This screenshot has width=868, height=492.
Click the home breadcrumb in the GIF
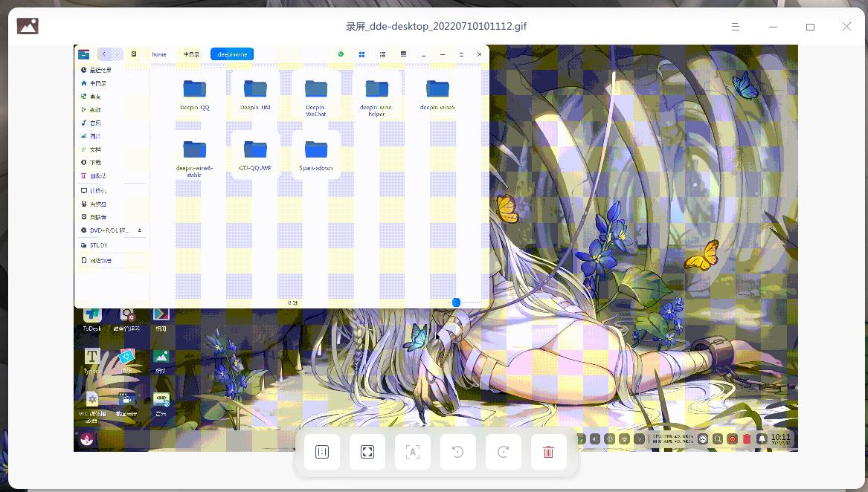[x=159, y=54]
